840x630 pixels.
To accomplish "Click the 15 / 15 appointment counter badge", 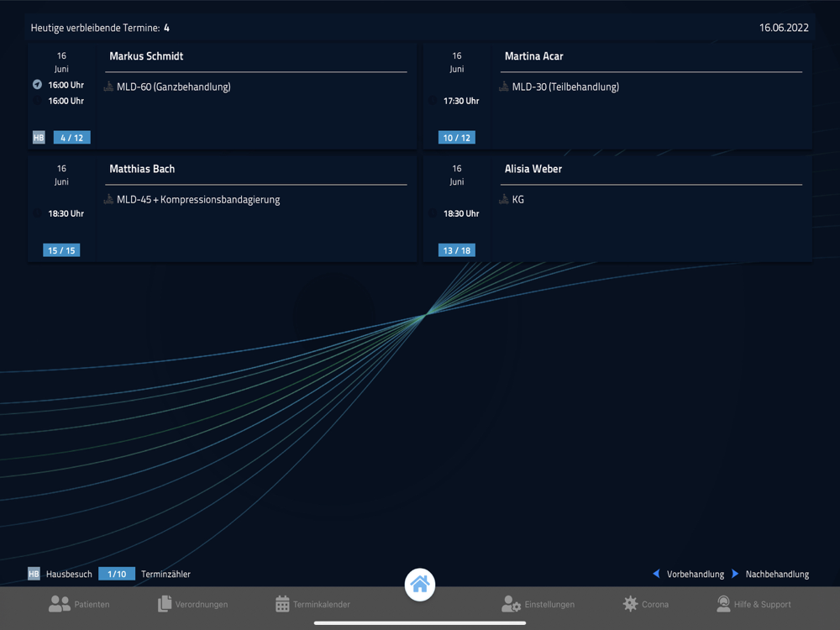I will coord(61,250).
